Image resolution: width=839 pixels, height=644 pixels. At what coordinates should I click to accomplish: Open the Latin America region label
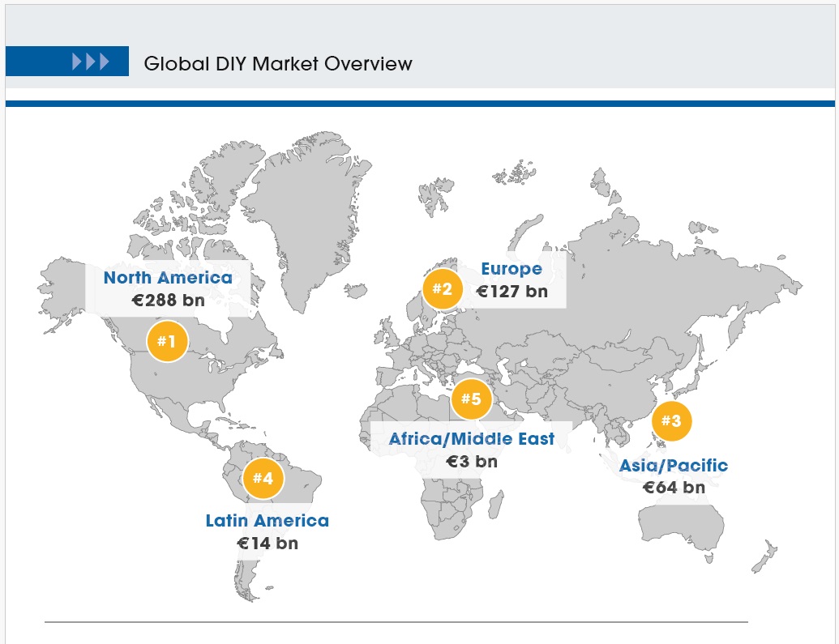pos(268,520)
